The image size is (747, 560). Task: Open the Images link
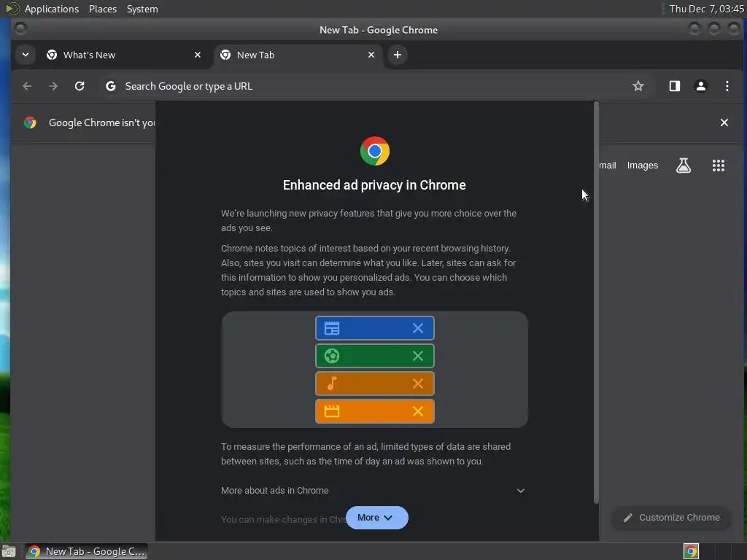642,166
